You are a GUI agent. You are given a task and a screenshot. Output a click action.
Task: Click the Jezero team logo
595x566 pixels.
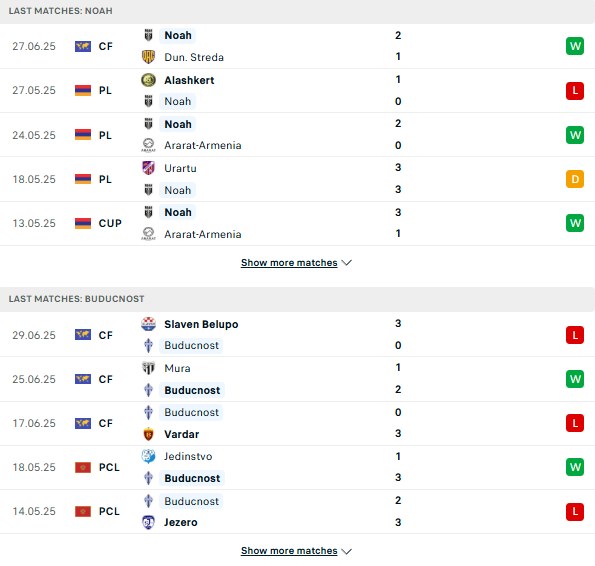(x=148, y=522)
